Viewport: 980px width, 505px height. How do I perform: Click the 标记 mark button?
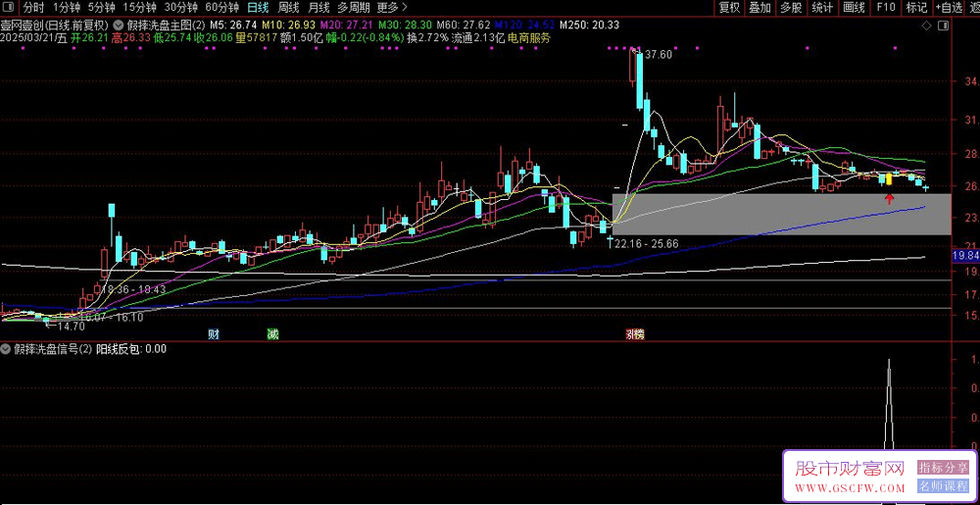917,8
